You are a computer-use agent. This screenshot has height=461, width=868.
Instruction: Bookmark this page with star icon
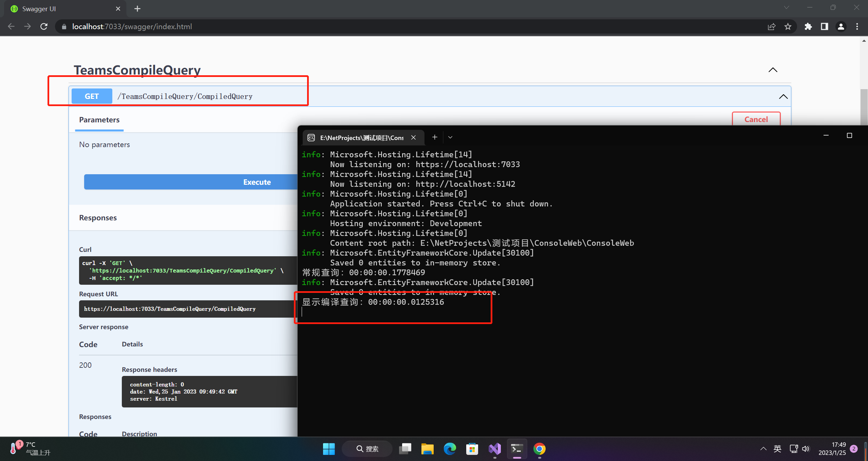[788, 26]
